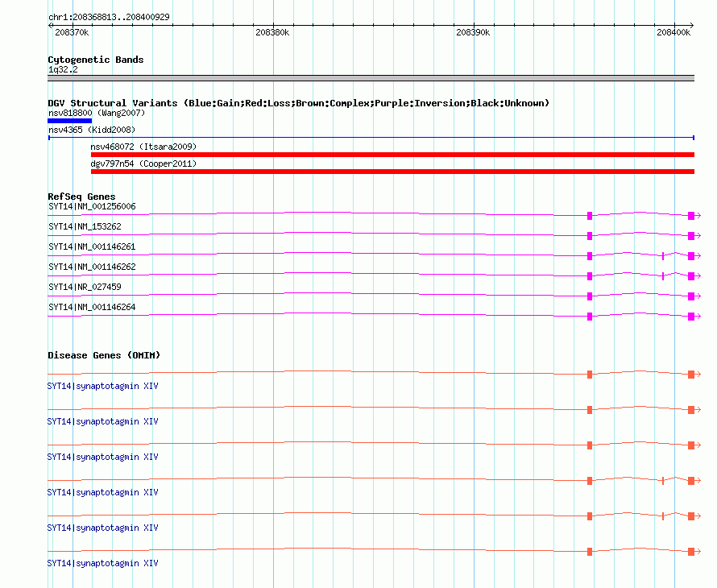The width and height of the screenshot is (717, 588).
Task: Click the last exon block of NM_153262
Action: click(x=691, y=236)
